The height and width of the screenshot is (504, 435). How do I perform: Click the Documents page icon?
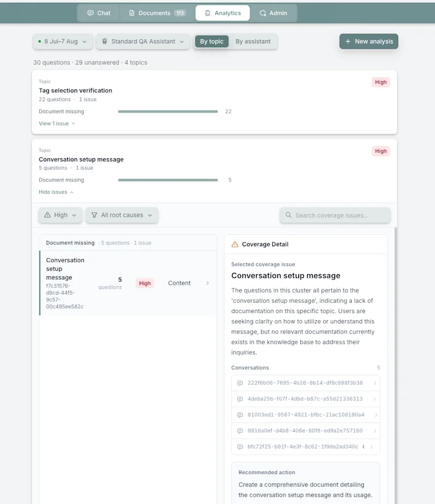click(x=132, y=13)
